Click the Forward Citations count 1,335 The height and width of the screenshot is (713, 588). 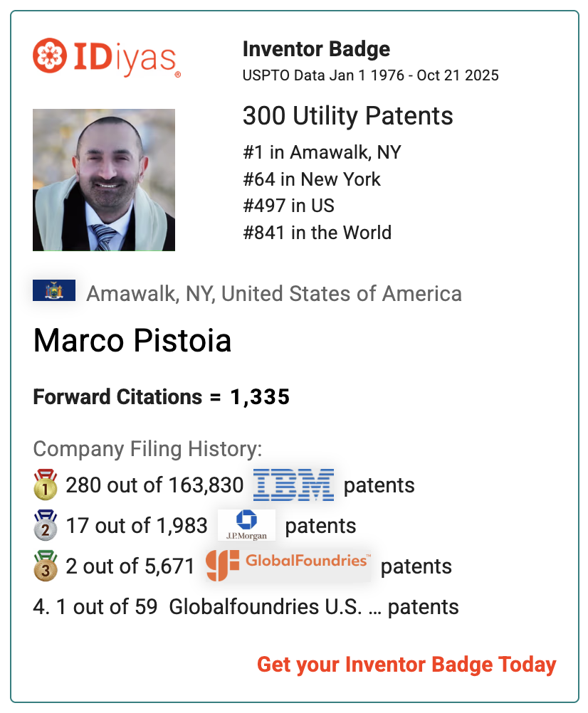point(259,397)
